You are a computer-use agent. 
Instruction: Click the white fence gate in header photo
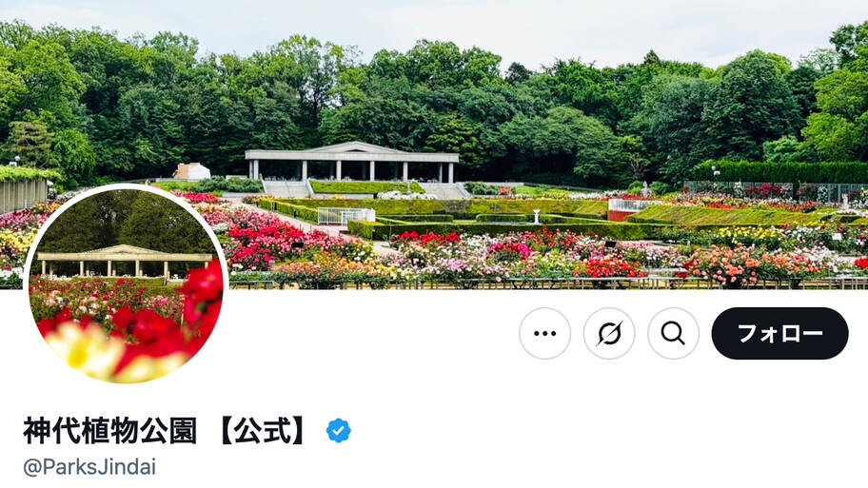click(346, 215)
